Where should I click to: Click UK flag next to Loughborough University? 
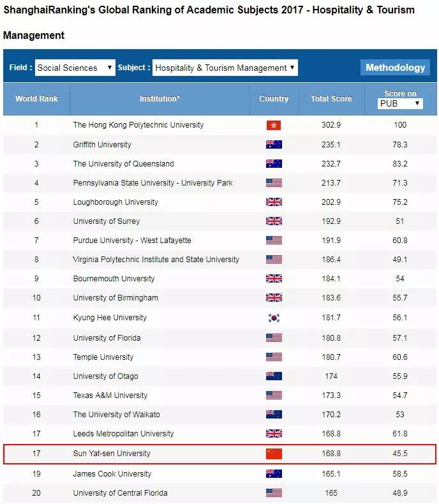tap(274, 202)
